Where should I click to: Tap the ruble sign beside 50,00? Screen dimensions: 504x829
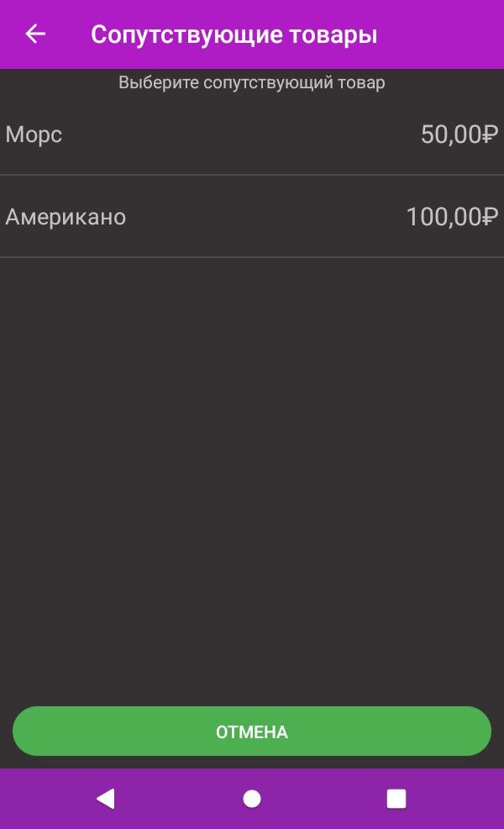[x=491, y=135]
